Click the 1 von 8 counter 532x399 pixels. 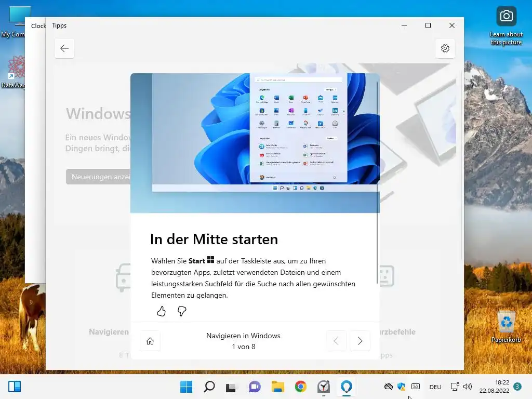244,347
